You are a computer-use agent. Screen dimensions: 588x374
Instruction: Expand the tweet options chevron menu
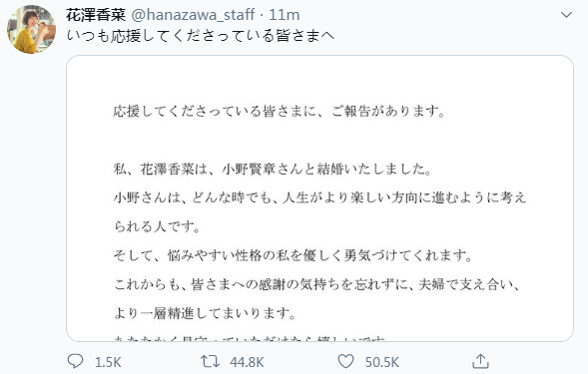click(566, 15)
